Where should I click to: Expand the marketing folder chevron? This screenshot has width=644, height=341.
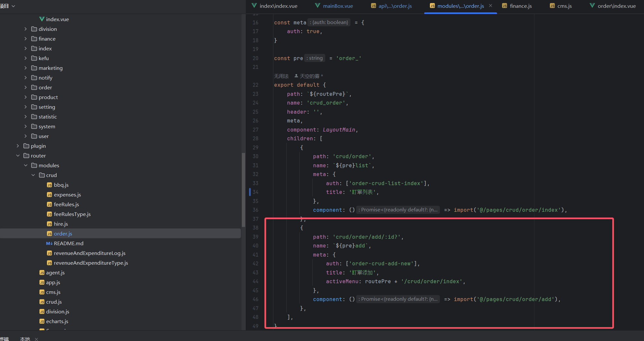(x=26, y=68)
